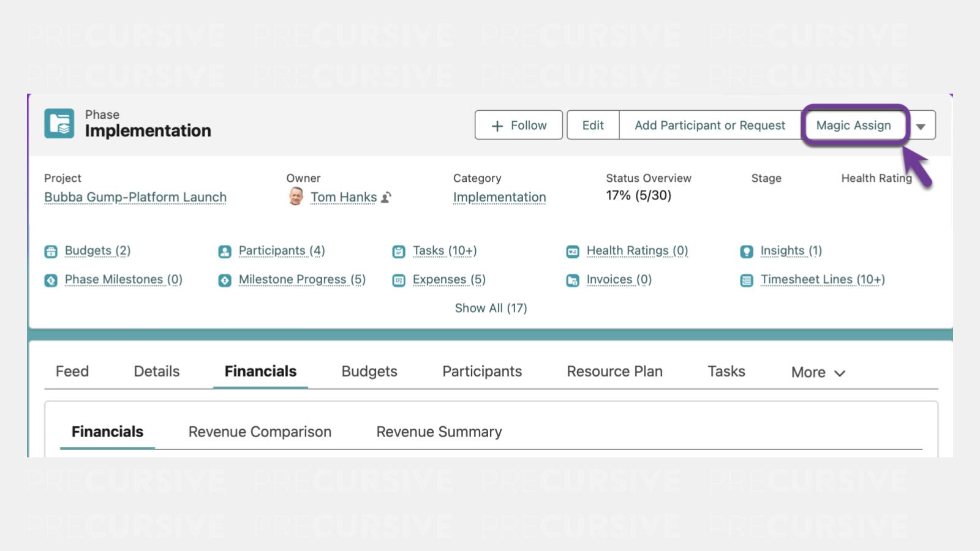
Task: Click the Health Ratings list icon
Action: [573, 252]
